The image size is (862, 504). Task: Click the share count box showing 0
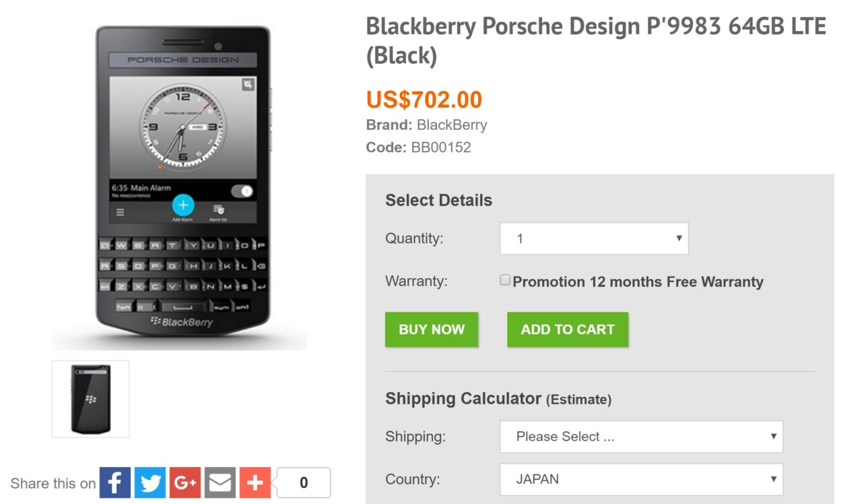click(304, 482)
